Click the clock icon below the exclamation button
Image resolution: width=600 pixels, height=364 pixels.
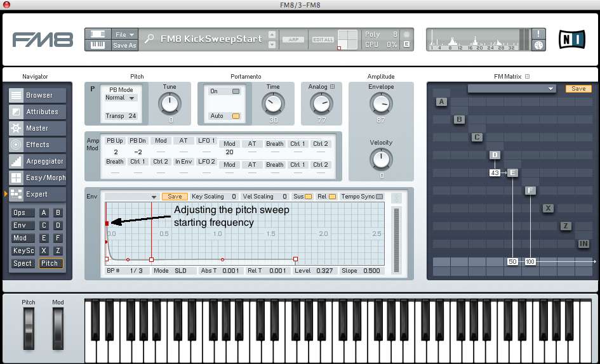pos(538,45)
